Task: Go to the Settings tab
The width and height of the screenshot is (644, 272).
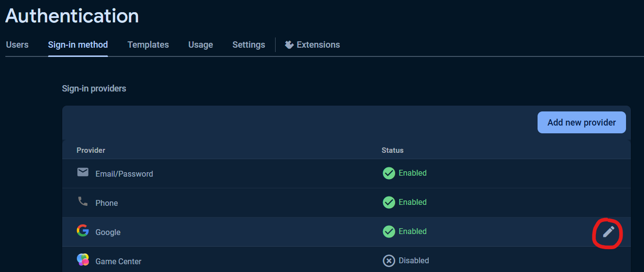Action: pyautogui.click(x=249, y=45)
